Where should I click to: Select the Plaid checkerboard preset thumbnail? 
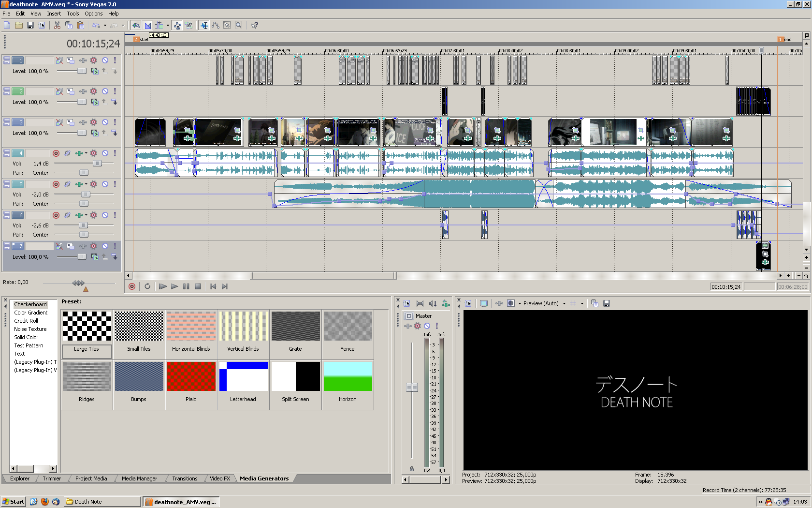click(x=191, y=376)
